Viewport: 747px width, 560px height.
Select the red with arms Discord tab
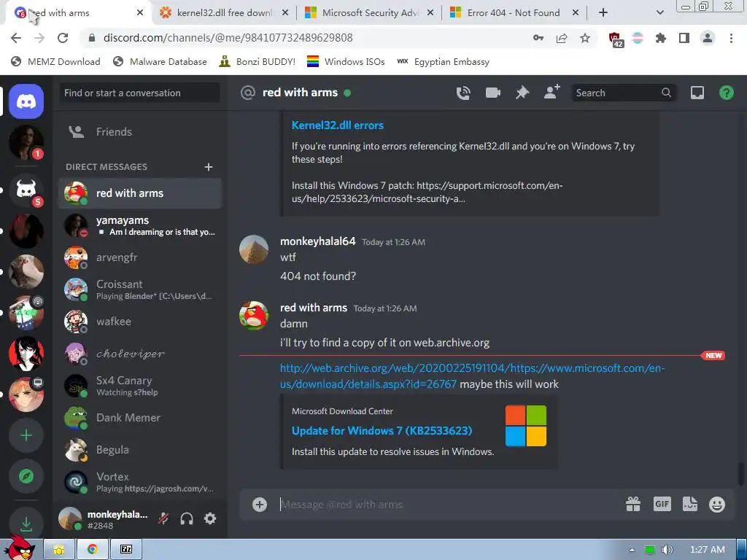click(x=79, y=13)
